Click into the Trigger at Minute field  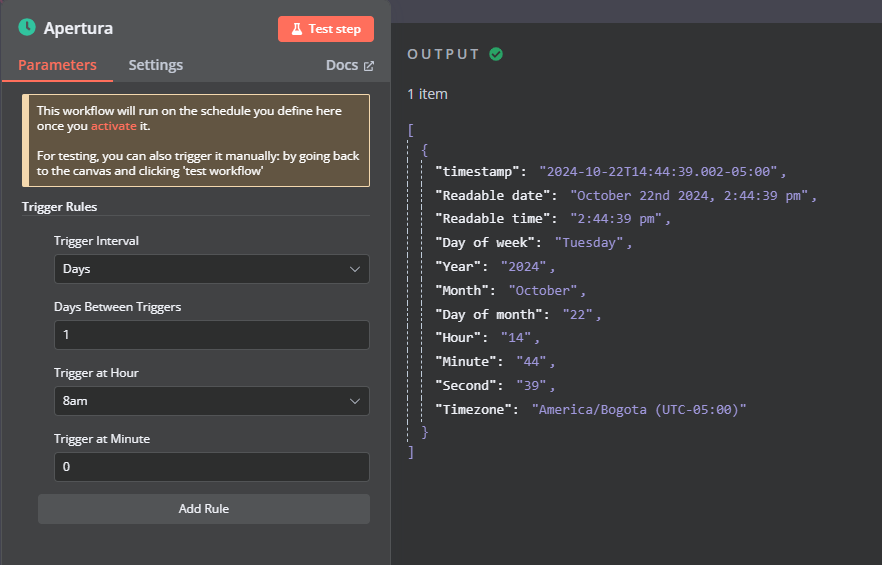[x=211, y=467]
